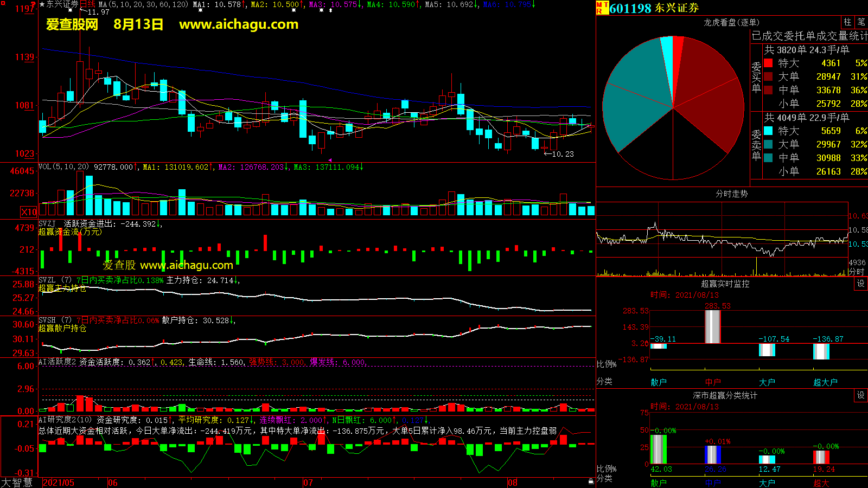868x488 pixels.
Task: Open the VOL(5,10,20) indicator parameters
Action: pos(63,167)
